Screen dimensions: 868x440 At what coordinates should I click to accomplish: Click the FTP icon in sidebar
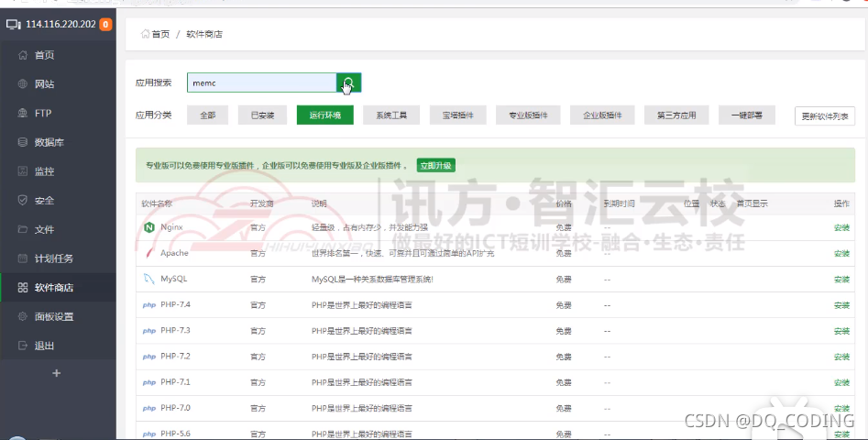pos(23,113)
